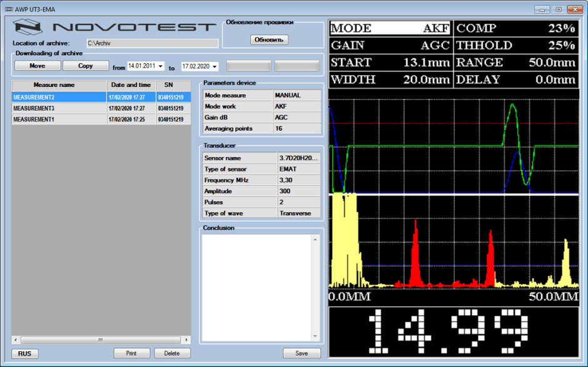Open the 'to' date dropdown
Image resolution: width=588 pixels, height=367 pixels.
[215, 66]
